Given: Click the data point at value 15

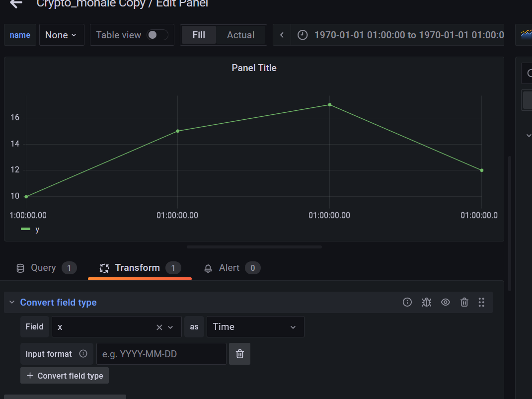Looking at the screenshot, I should 178,131.
